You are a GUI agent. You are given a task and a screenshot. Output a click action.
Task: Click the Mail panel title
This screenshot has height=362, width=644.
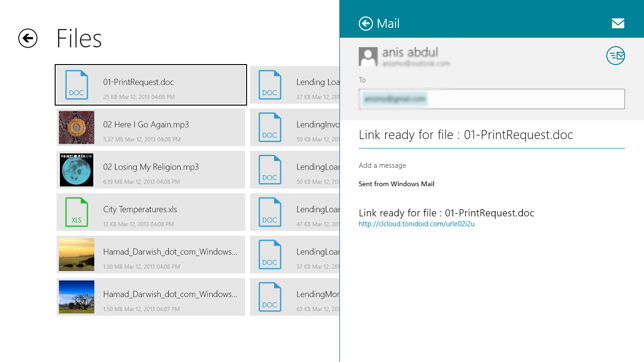click(x=388, y=24)
